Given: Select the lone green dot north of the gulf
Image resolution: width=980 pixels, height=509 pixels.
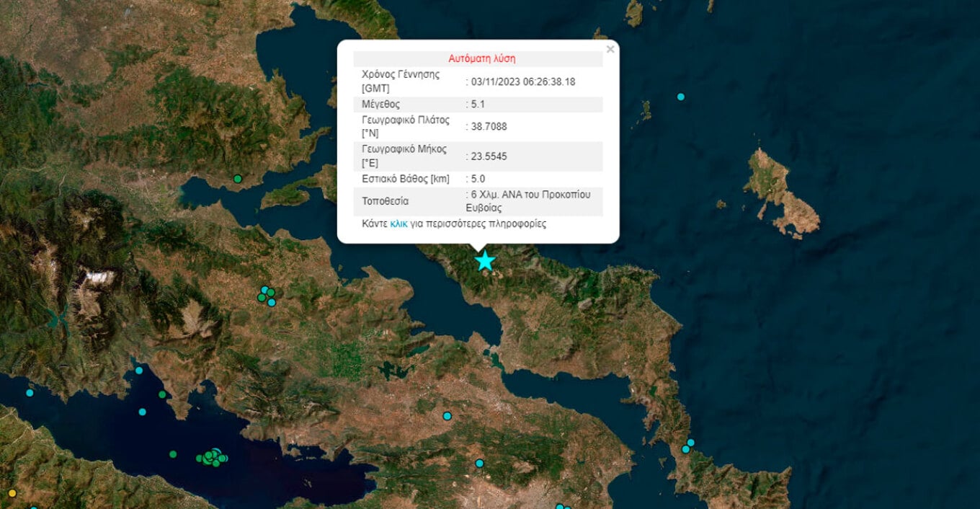Looking at the screenshot, I should coord(237,178).
